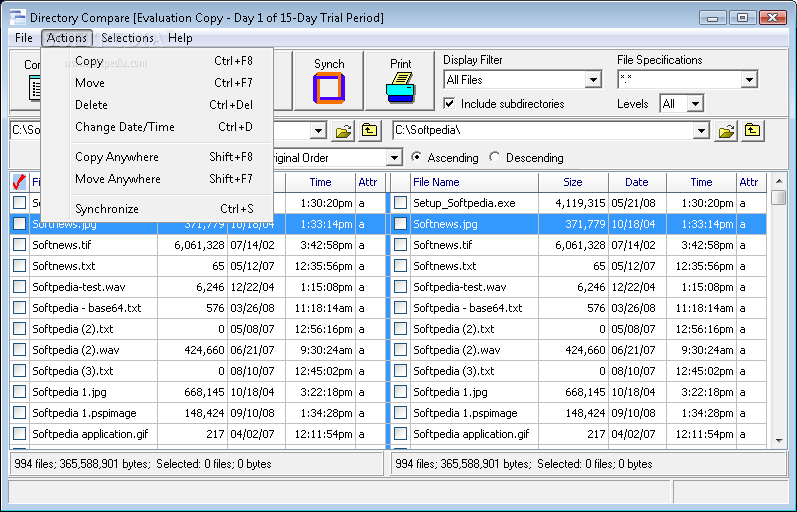The height and width of the screenshot is (512, 797).
Task: Select left pane Softpedia (2).txt row
Action: [x=197, y=329]
